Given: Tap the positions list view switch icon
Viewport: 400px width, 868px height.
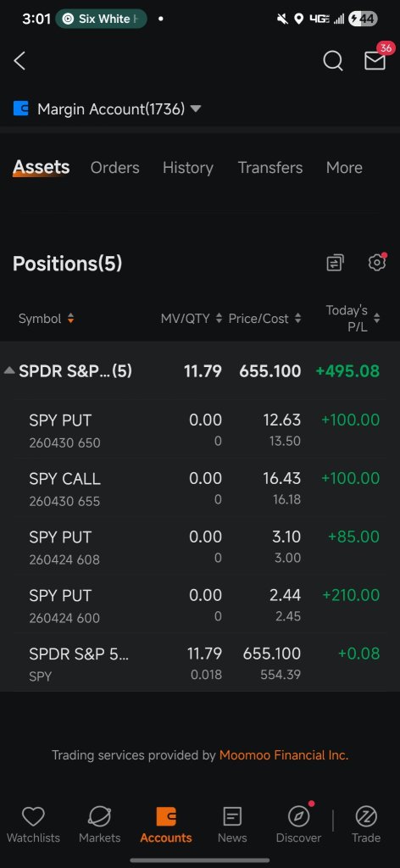Looking at the screenshot, I should (336, 263).
